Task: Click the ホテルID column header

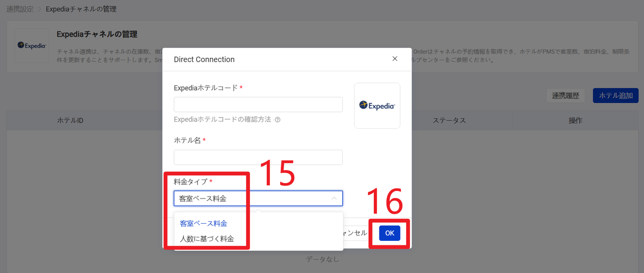Action: pos(70,121)
